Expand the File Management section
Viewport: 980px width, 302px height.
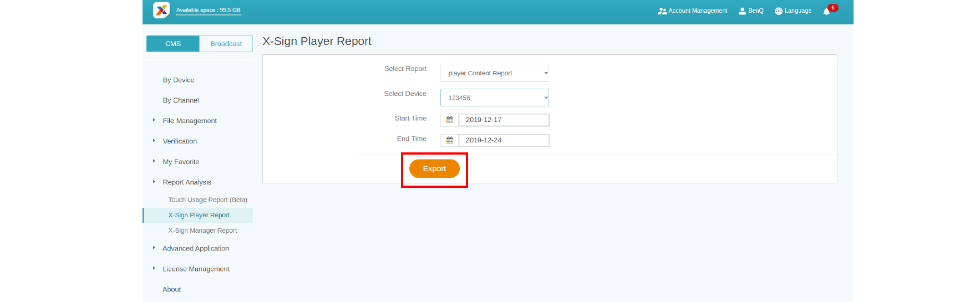point(189,121)
